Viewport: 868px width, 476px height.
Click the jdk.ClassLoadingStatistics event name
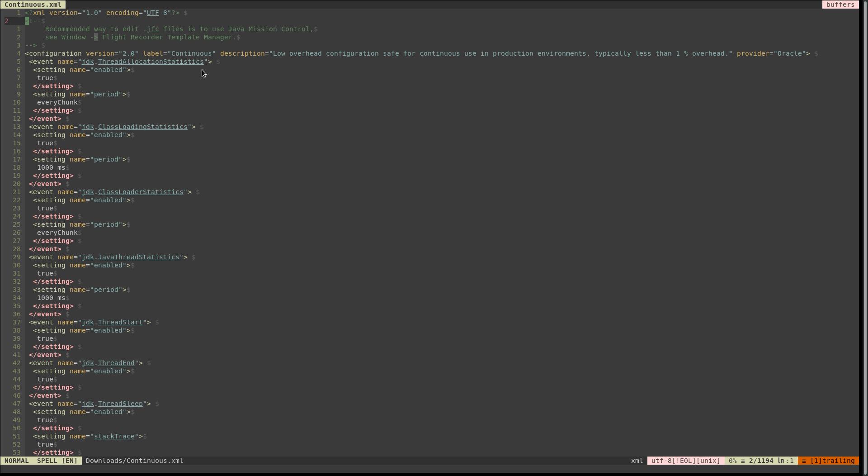click(134, 127)
